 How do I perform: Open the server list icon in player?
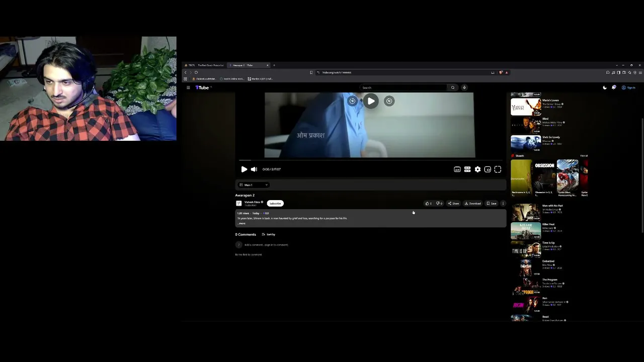[467, 169]
